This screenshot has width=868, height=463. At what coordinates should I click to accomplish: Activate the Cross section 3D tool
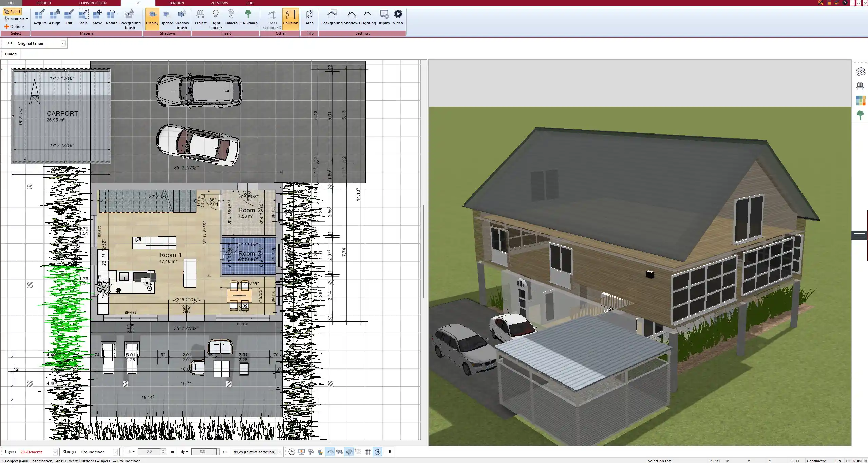point(271,19)
